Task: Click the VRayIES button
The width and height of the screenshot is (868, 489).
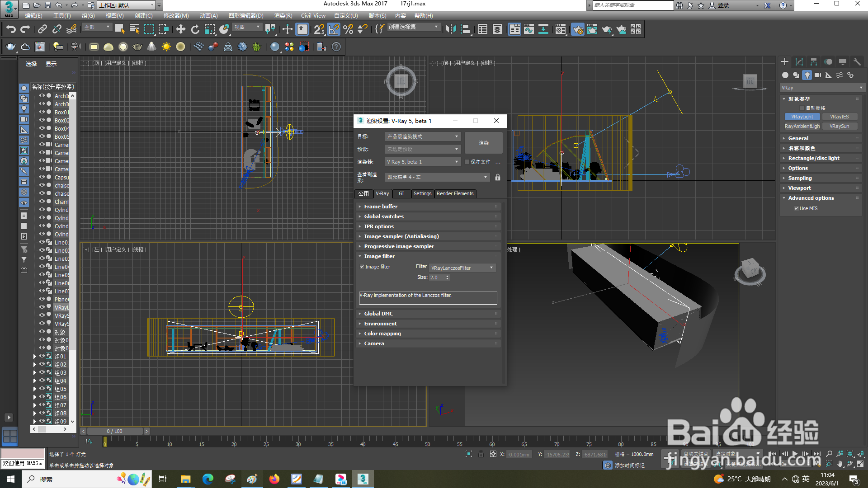Action: 839,117
